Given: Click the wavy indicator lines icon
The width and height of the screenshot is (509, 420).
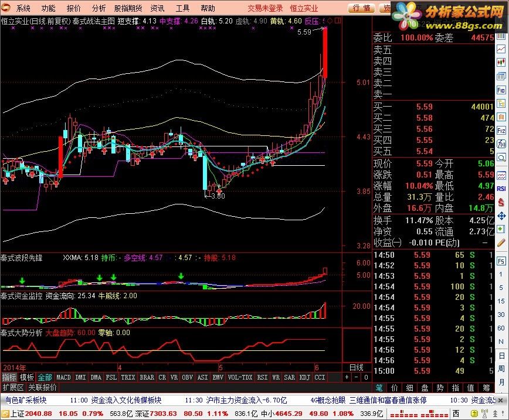Looking at the screenshot, I should (x=501, y=176).
